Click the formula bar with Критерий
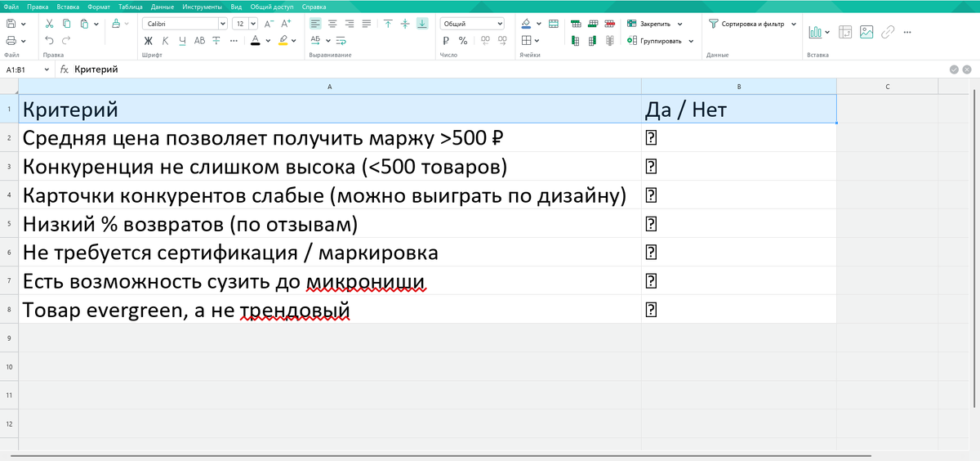This screenshot has height=461, width=980. coord(506,70)
